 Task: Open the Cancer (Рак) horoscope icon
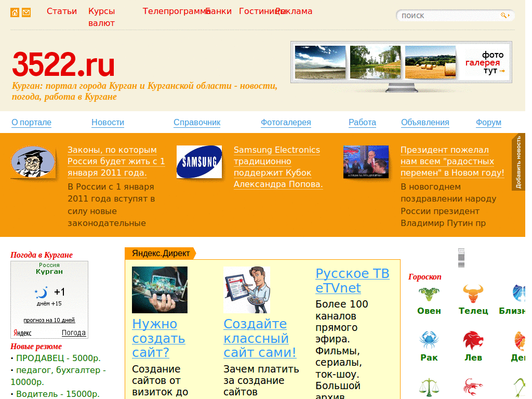tap(429, 340)
